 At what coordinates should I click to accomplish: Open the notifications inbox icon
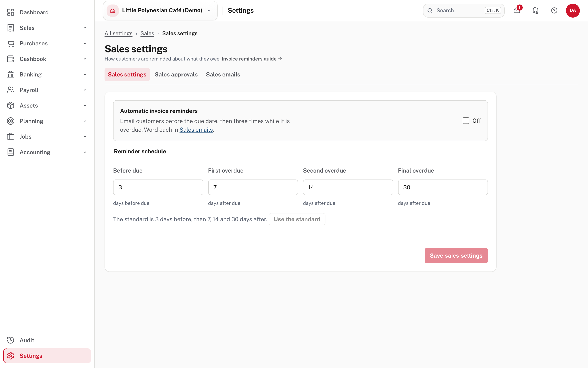click(x=517, y=10)
